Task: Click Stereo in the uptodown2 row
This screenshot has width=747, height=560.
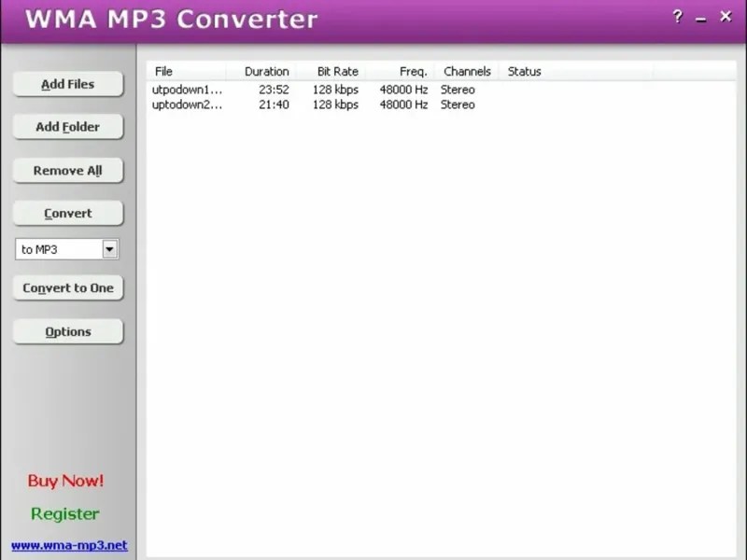Action: coord(458,105)
